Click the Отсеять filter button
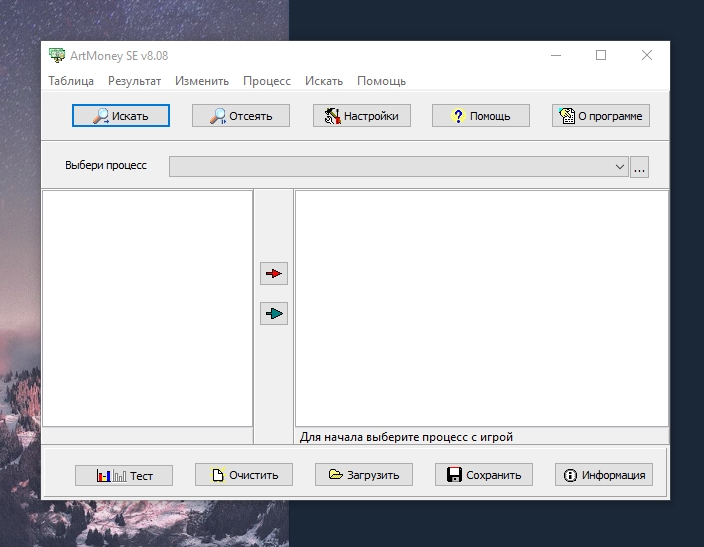The width and height of the screenshot is (704, 547). pyautogui.click(x=241, y=116)
